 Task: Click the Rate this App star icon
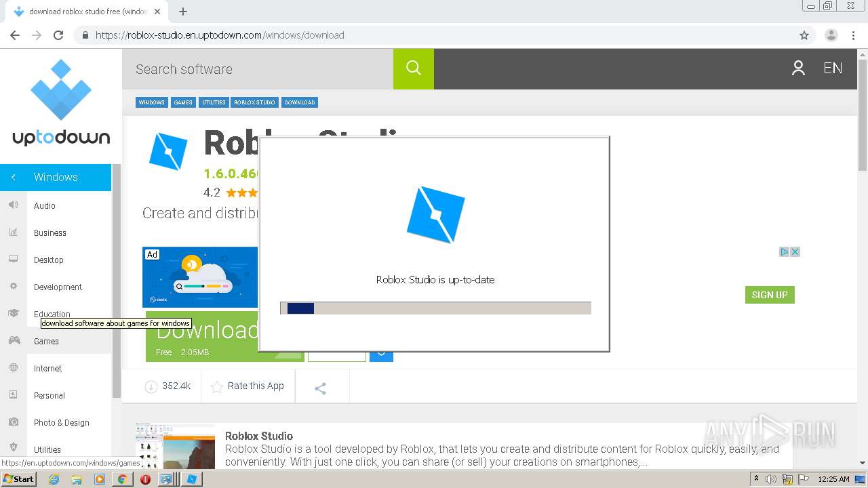tap(217, 387)
